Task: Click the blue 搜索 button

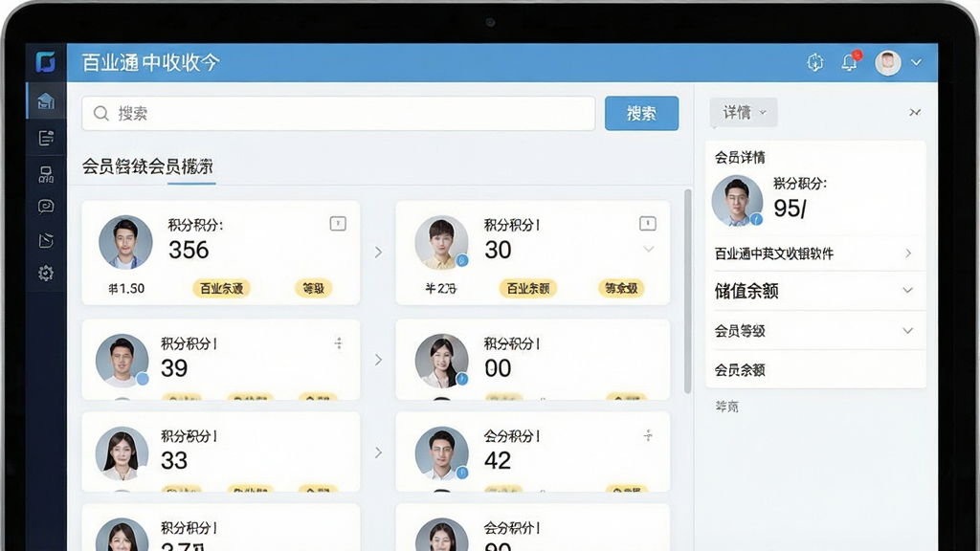Action: (641, 114)
